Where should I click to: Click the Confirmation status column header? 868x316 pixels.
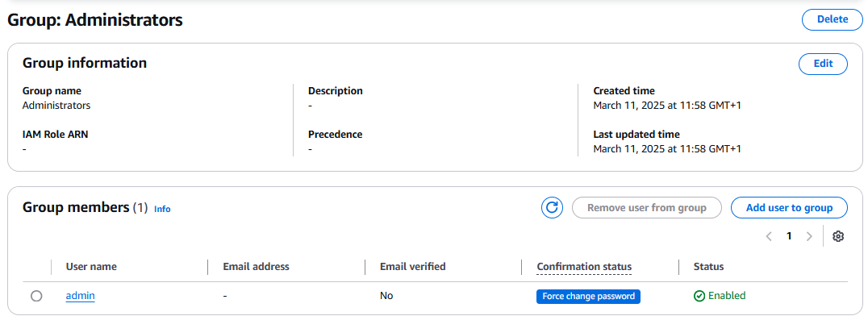click(584, 267)
